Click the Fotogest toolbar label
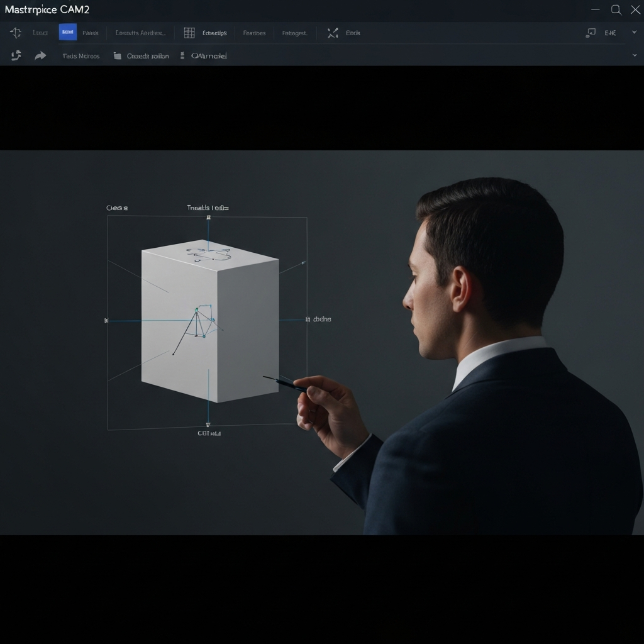The height and width of the screenshot is (644, 644). tap(294, 32)
